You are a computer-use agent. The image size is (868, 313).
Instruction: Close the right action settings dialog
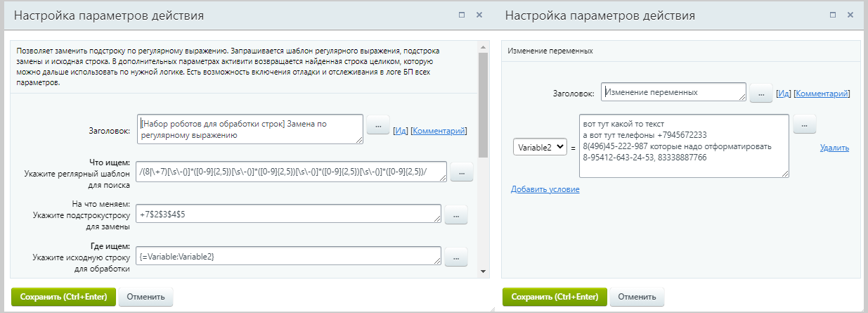click(x=850, y=15)
